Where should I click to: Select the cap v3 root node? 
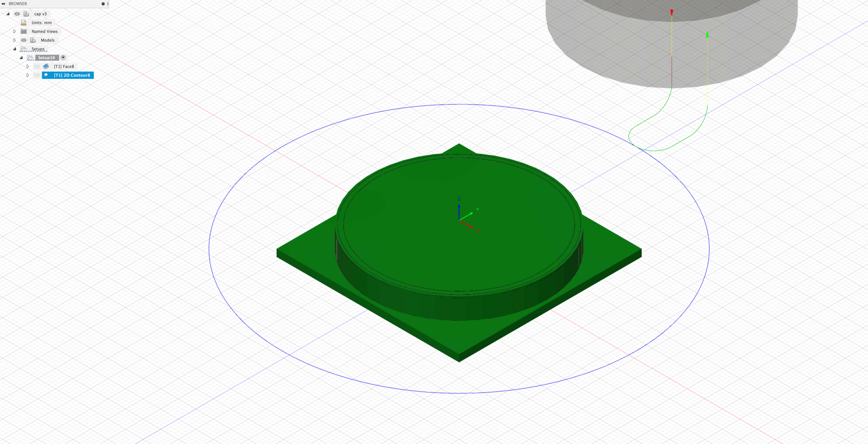[x=41, y=14]
